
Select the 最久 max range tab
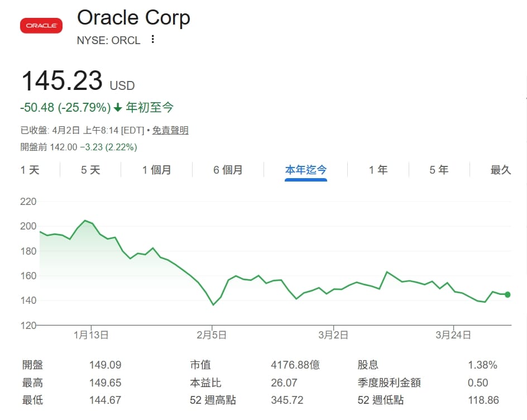pos(501,170)
